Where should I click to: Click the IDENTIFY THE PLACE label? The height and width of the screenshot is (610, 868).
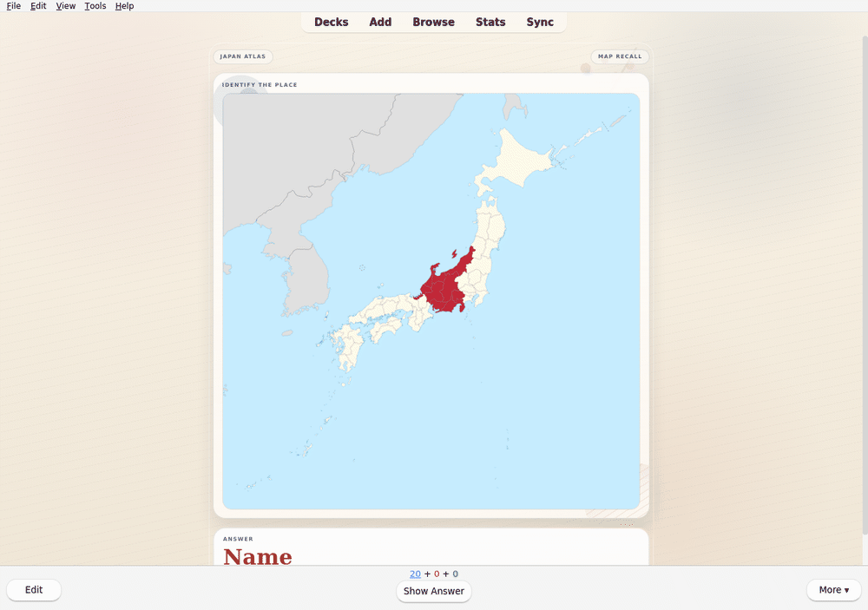260,85
